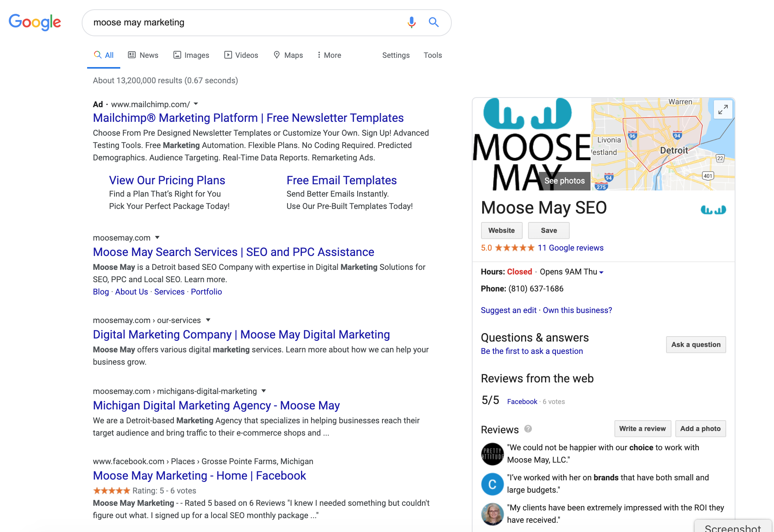The image size is (774, 532).
Task: Start voice search with the microphone icon
Action: (412, 22)
